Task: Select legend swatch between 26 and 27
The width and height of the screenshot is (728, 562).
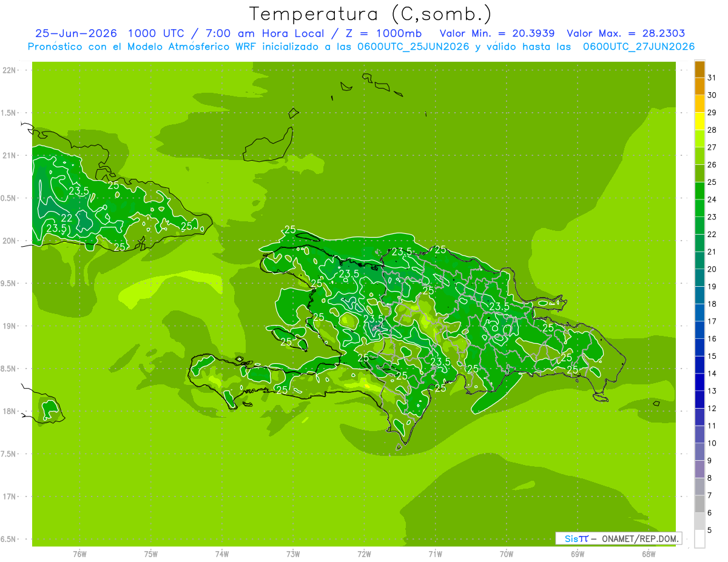Action: coord(699,156)
